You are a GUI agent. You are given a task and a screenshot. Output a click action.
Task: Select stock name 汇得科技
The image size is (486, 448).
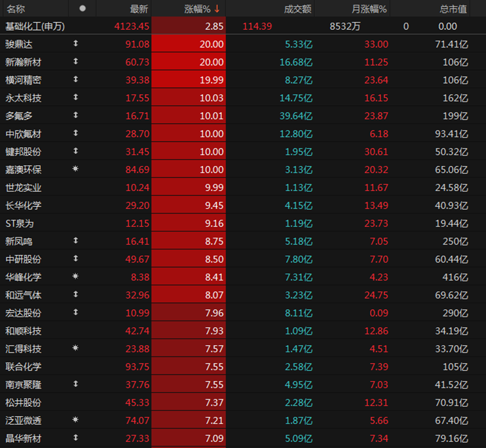tap(23, 349)
